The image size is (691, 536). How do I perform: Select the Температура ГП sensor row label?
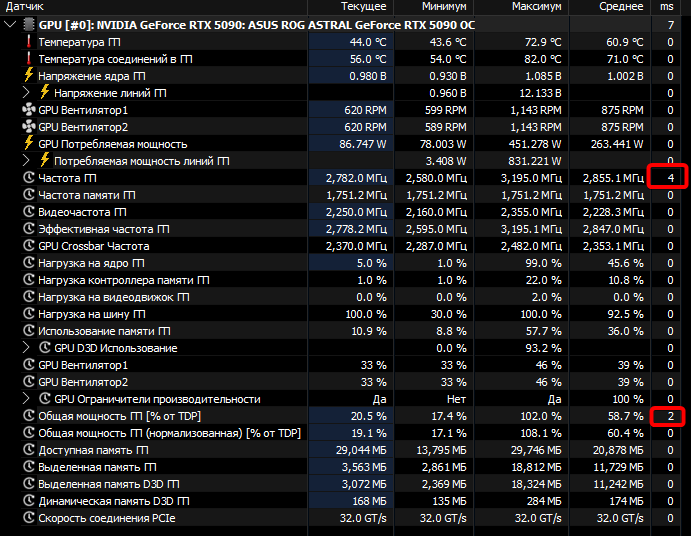point(79,42)
